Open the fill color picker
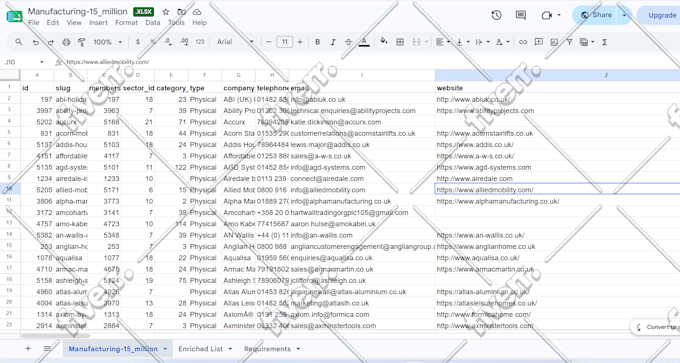 tap(383, 42)
